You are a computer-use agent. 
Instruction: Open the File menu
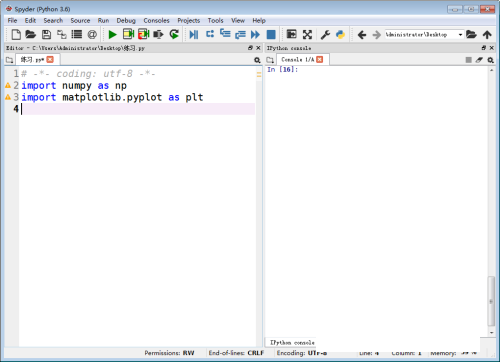pyautogui.click(x=12, y=20)
